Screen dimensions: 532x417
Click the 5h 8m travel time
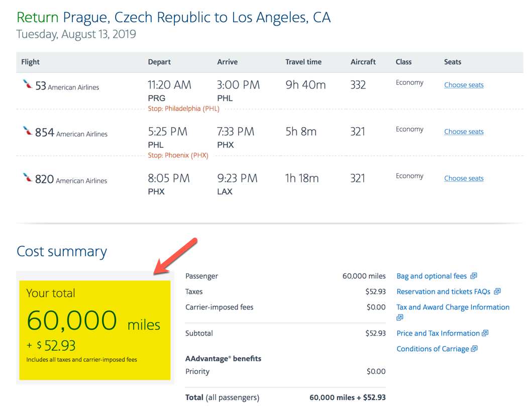click(x=301, y=132)
